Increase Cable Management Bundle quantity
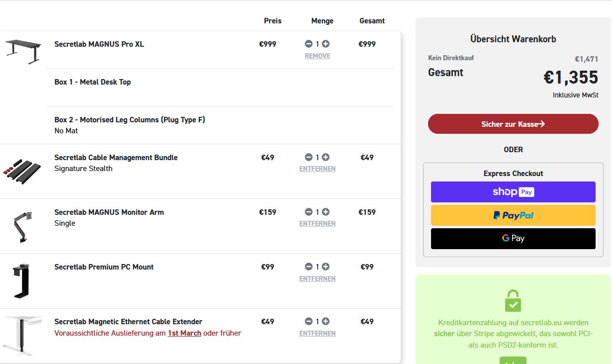 326,157
